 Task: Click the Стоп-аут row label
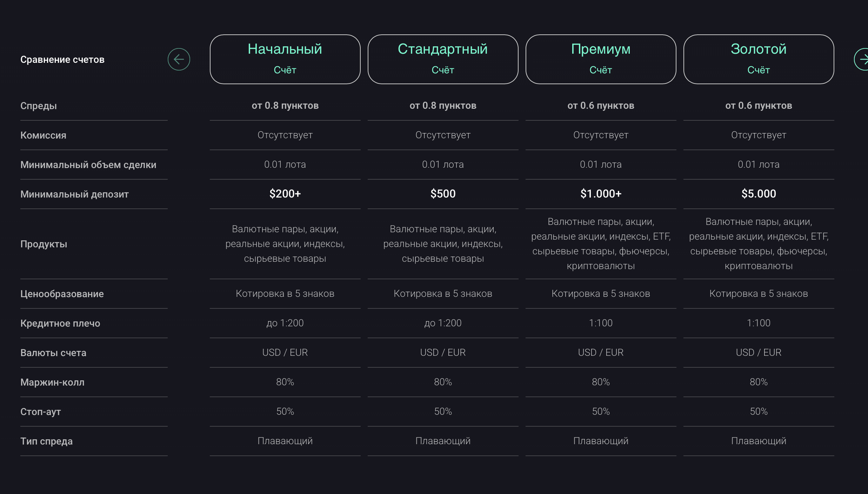41,412
